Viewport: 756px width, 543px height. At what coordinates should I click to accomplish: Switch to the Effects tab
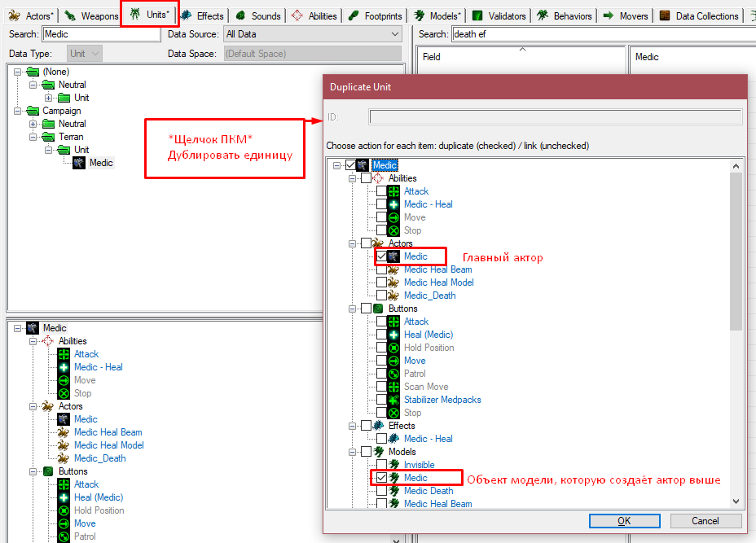point(201,16)
